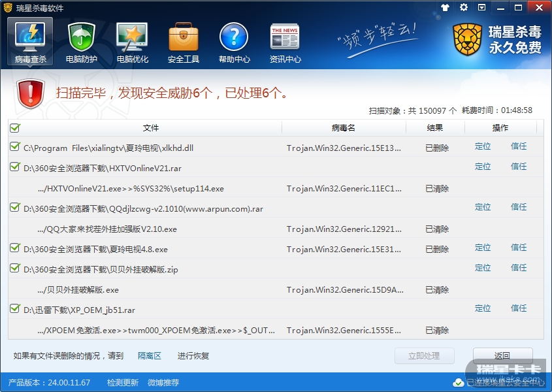
Task: Click the skin shirt icon in title bar
Action: point(445,7)
